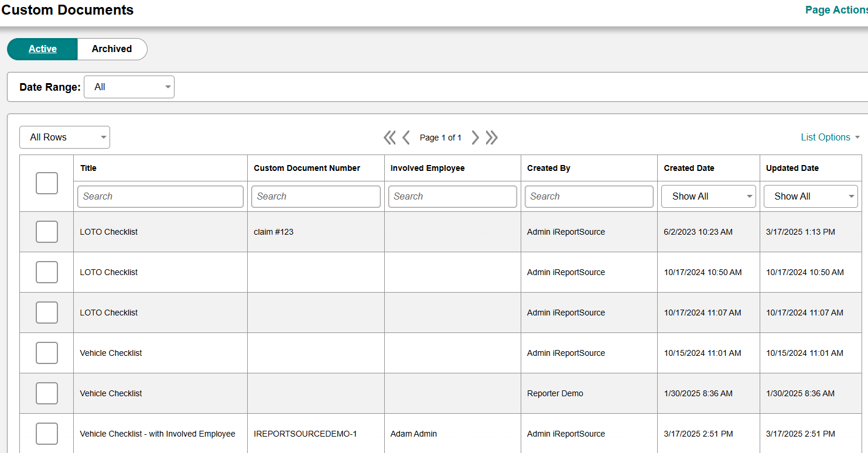Screen dimensions: 868x453
Task: Go to first page double-chevron icon
Action: tap(389, 138)
